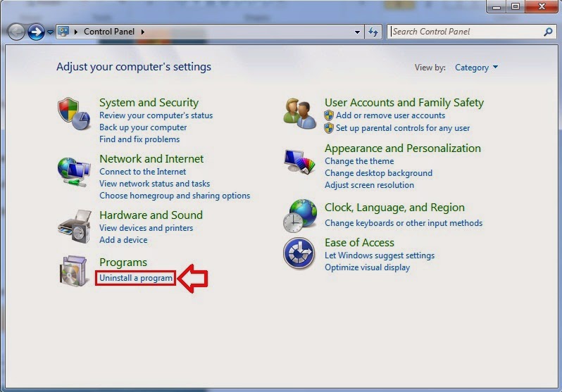Click the Appearance and Personalization monitor icon
Screen dimensions: 562x392
[299, 162]
